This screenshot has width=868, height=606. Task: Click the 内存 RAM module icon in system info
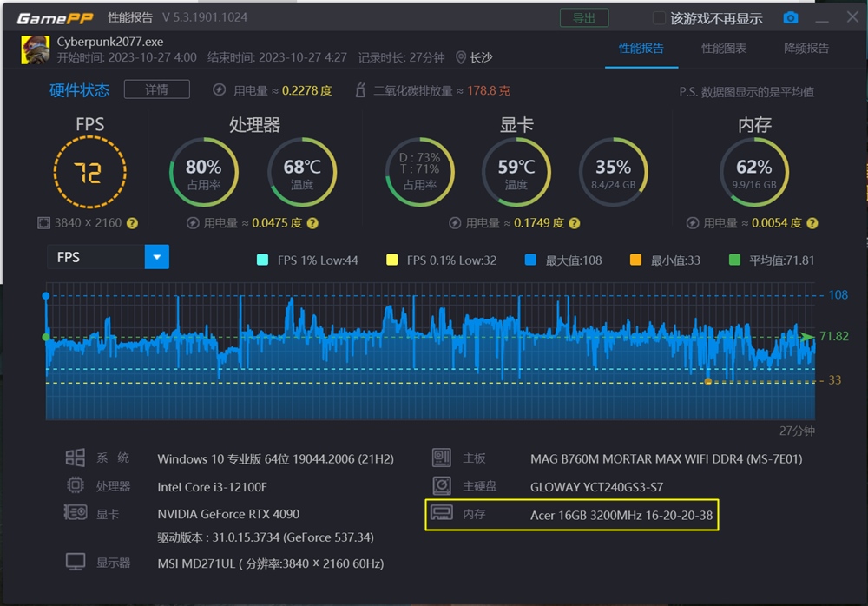point(442,513)
